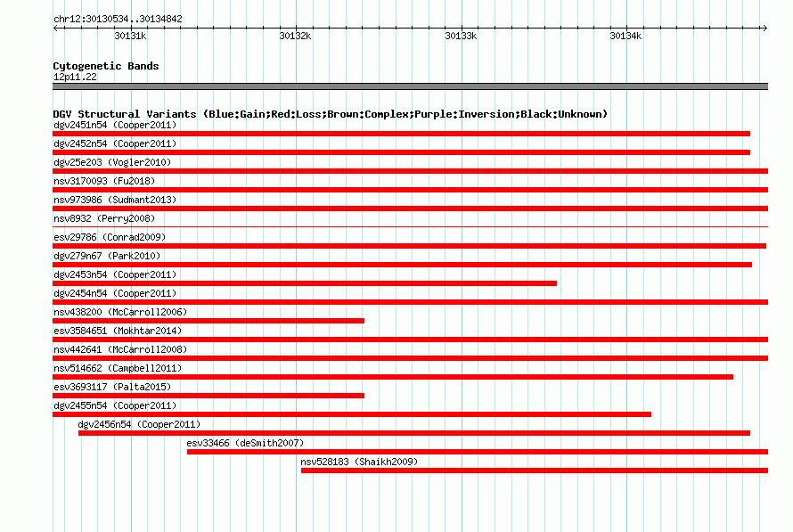Click the red bar under esv33466

pyautogui.click(x=478, y=452)
